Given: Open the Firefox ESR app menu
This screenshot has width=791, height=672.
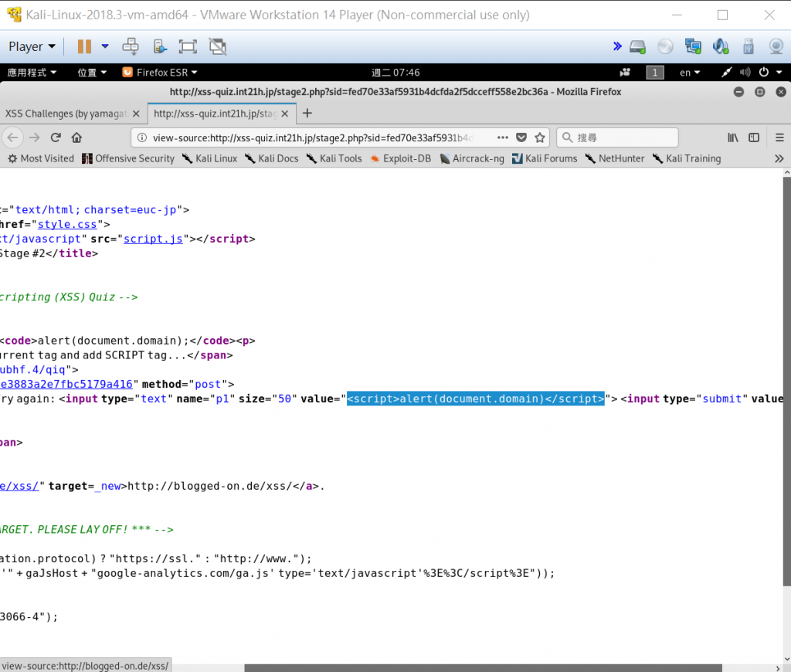Looking at the screenshot, I should point(160,72).
